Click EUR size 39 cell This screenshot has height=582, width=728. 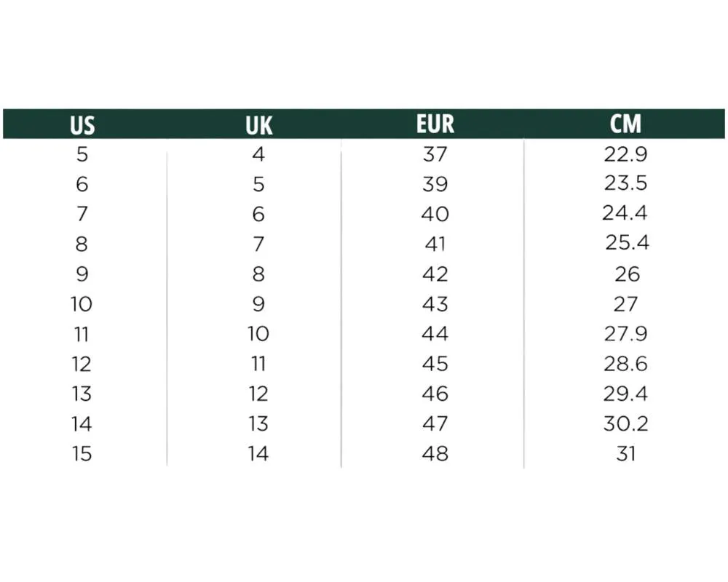435,184
